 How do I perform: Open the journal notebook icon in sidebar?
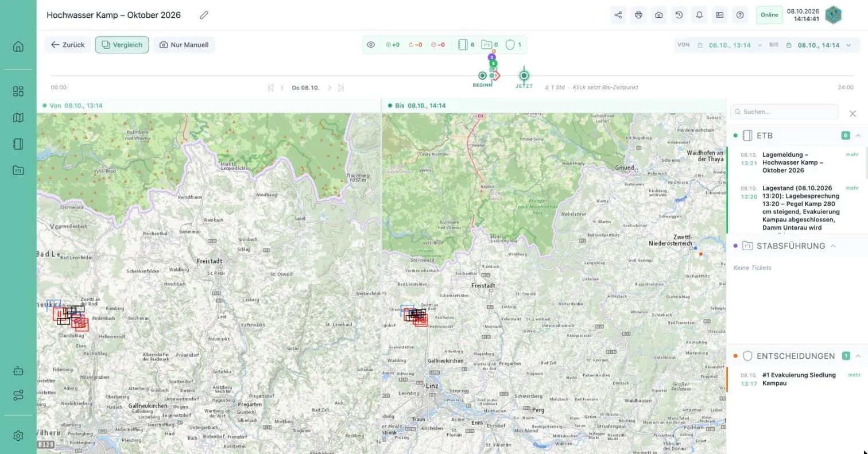(18, 144)
